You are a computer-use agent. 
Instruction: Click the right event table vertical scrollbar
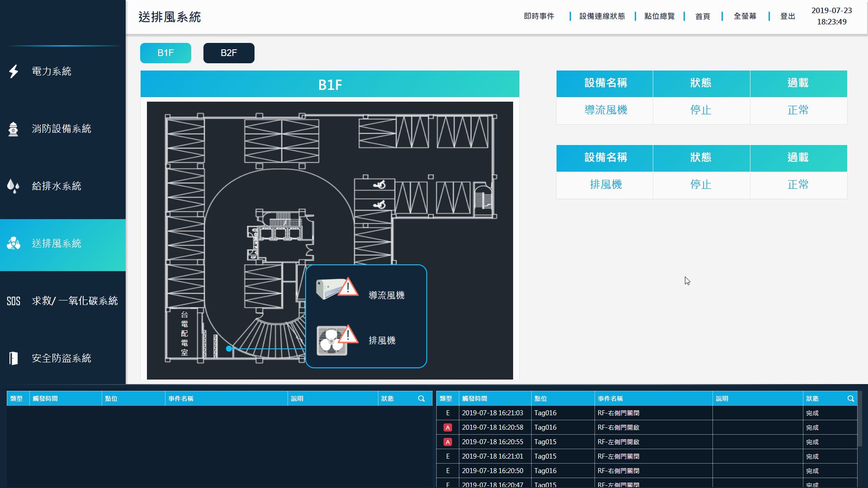[x=860, y=419]
